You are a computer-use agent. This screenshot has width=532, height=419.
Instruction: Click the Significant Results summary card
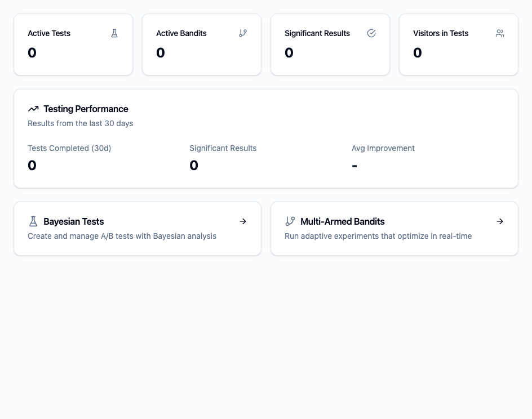coord(330,44)
